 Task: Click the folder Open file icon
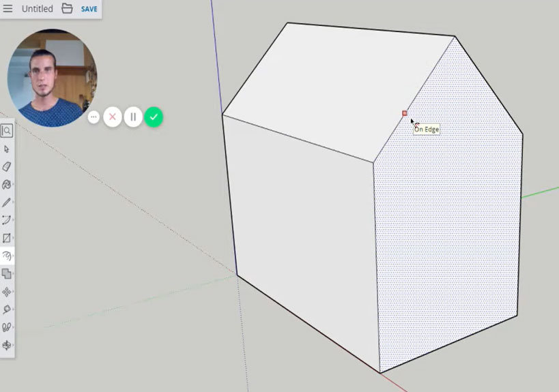[67, 9]
